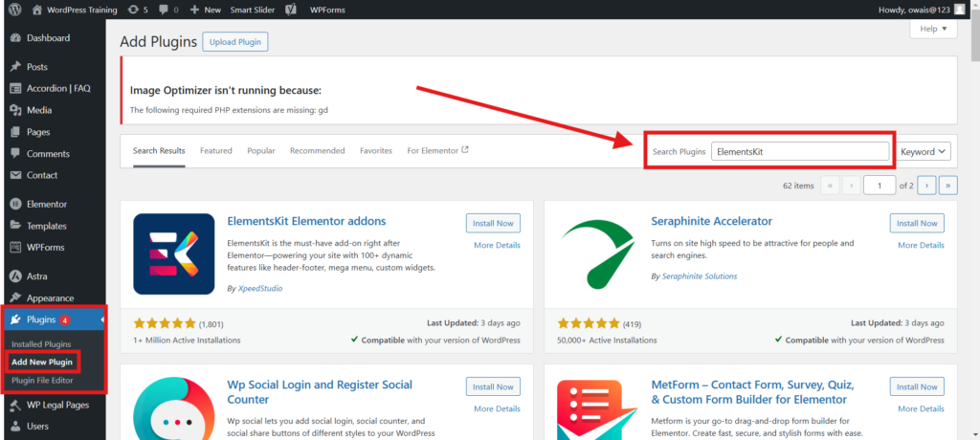Expand the Help dropdown panel
The width and height of the screenshot is (980, 440).
click(x=933, y=30)
